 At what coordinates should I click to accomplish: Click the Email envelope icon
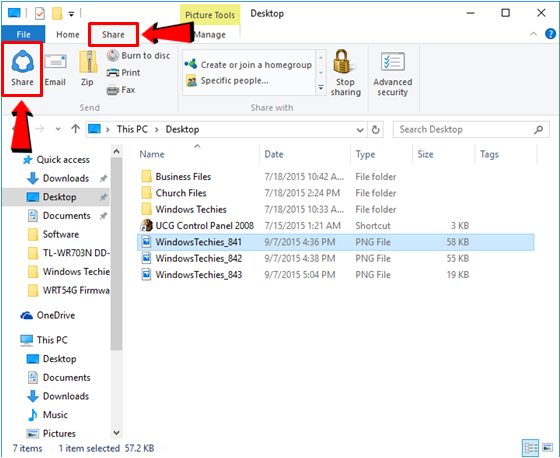coord(55,62)
